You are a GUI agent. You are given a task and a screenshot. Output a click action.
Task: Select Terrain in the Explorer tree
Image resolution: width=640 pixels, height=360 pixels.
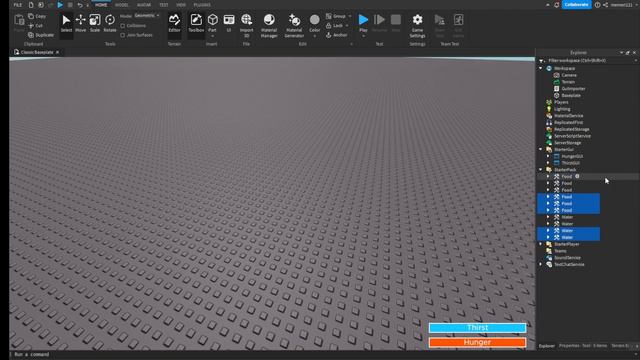[x=568, y=82]
